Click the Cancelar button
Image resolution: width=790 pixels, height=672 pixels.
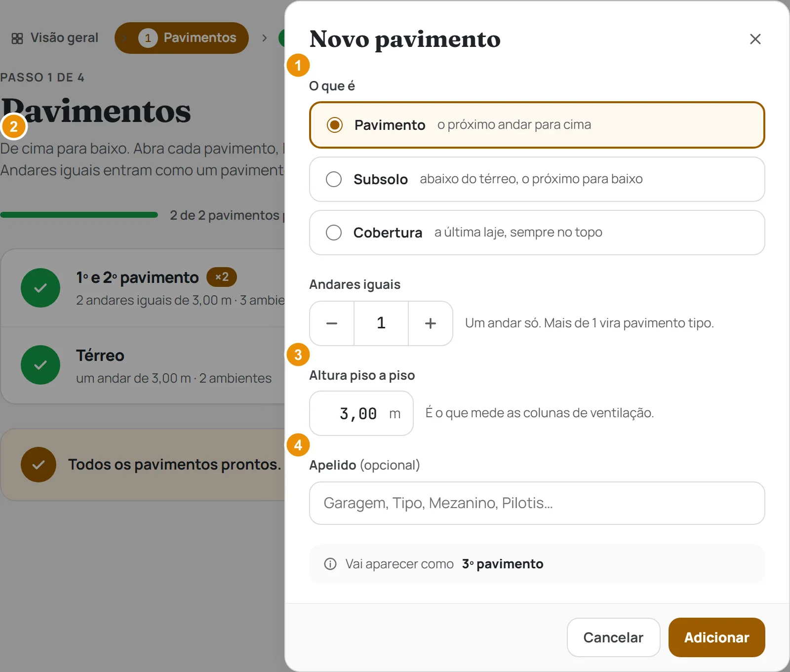click(613, 637)
